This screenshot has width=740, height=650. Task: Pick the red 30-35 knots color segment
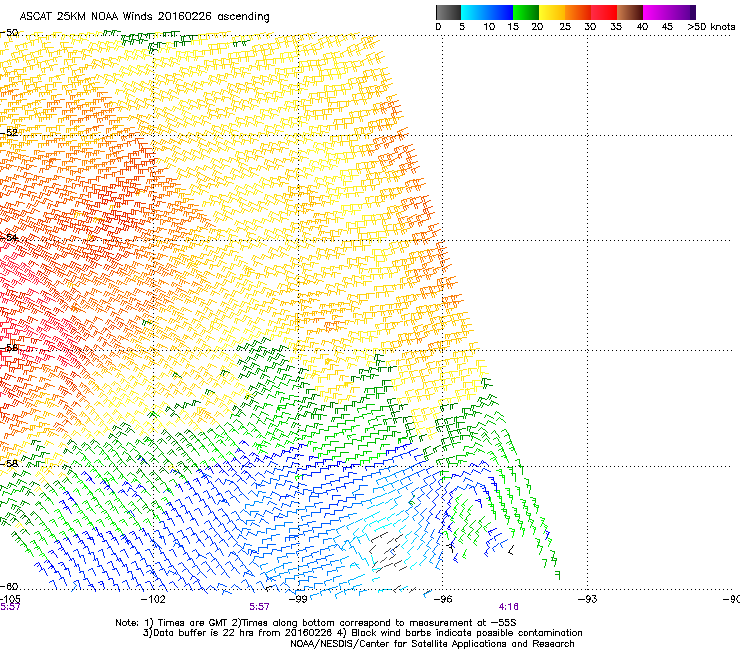604,12
